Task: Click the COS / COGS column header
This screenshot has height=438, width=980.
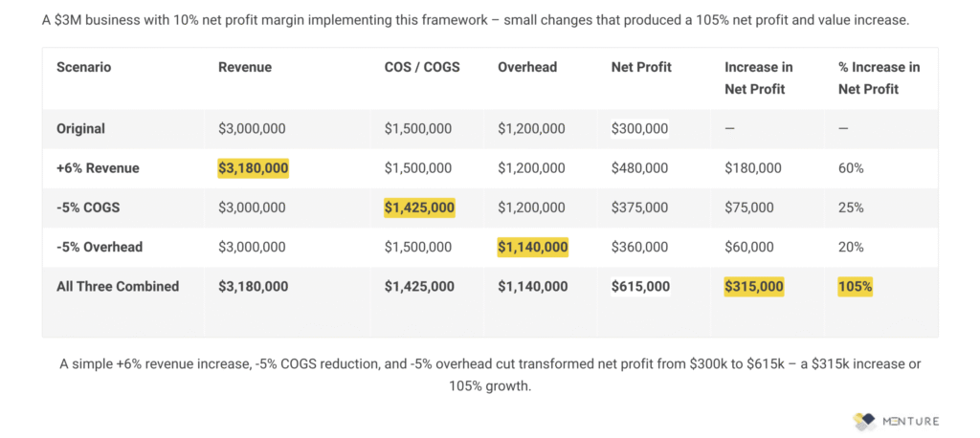Action: (420, 67)
